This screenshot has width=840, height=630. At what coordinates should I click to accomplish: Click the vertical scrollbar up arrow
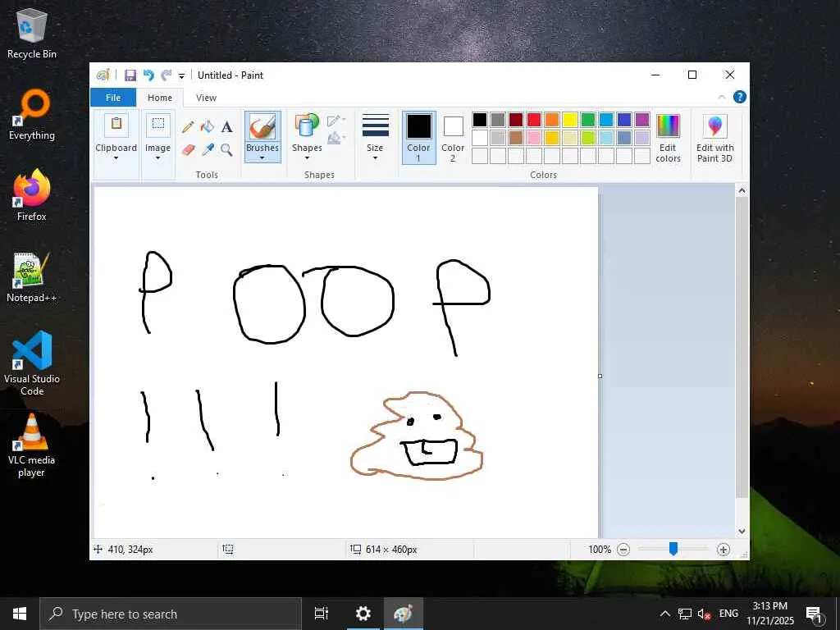pyautogui.click(x=742, y=190)
